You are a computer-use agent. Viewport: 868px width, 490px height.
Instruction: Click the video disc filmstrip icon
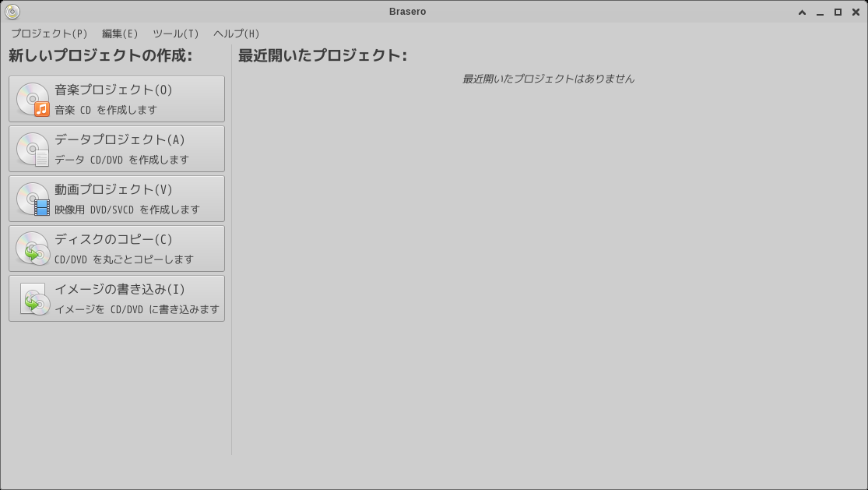tap(33, 199)
